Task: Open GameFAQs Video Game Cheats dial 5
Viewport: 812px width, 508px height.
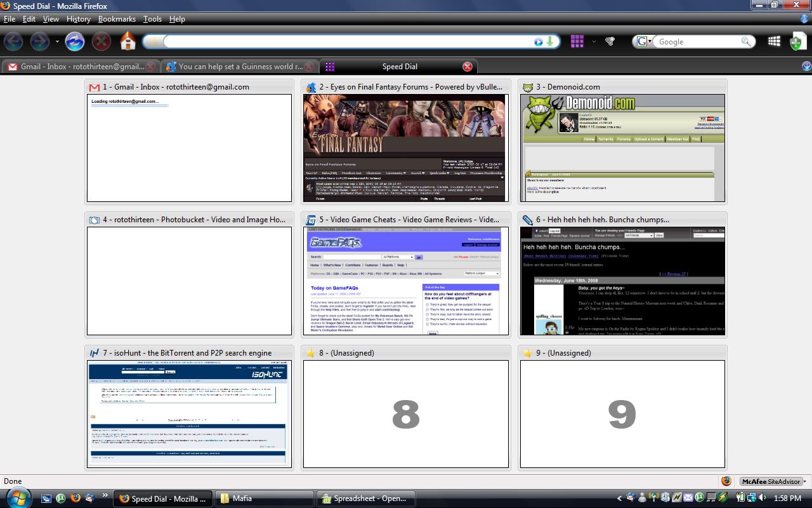Action: [x=405, y=281]
